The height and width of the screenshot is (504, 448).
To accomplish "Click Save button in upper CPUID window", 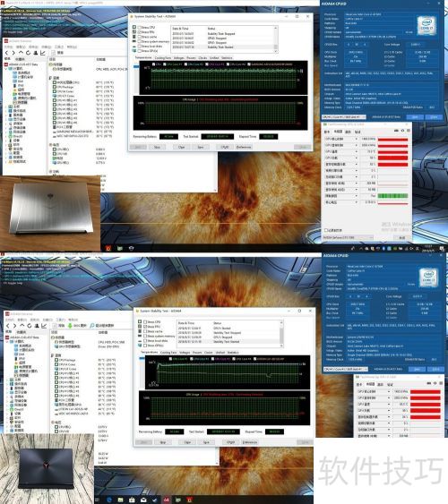I will tap(415, 117).
